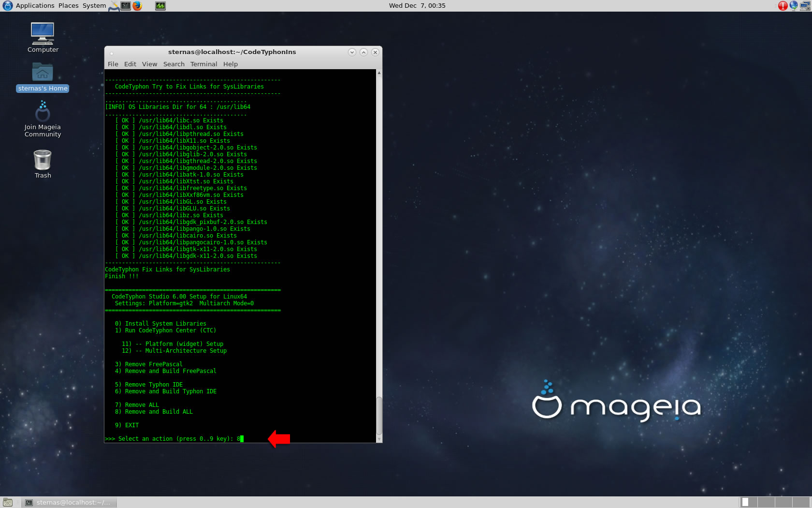Click '/usr/lib64/libc.so Exists' line

coord(169,120)
